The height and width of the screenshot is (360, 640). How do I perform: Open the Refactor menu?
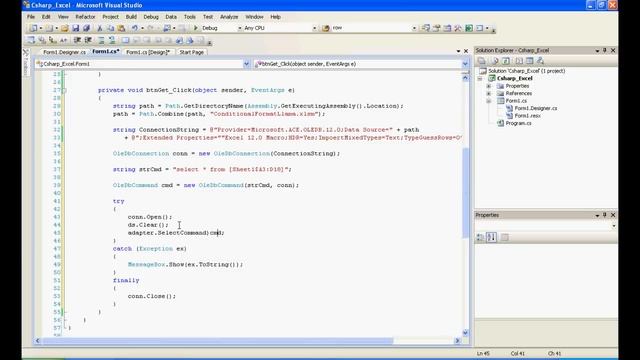pos(85,17)
